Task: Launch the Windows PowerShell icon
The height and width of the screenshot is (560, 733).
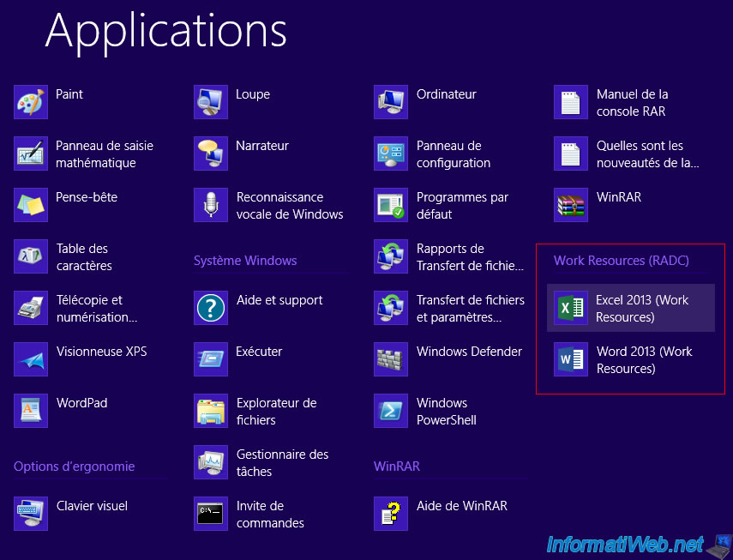Action: point(391,411)
